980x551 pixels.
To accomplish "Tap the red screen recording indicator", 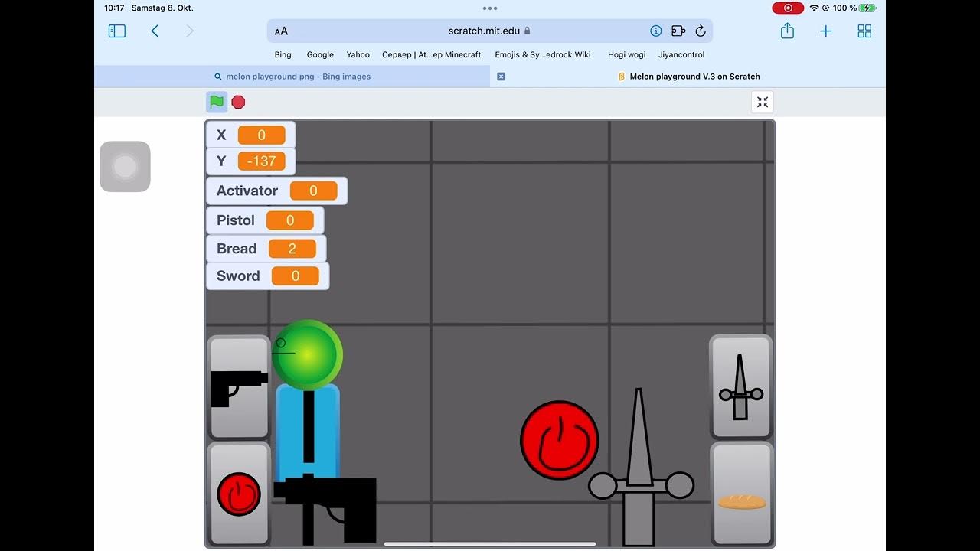I will click(x=788, y=8).
